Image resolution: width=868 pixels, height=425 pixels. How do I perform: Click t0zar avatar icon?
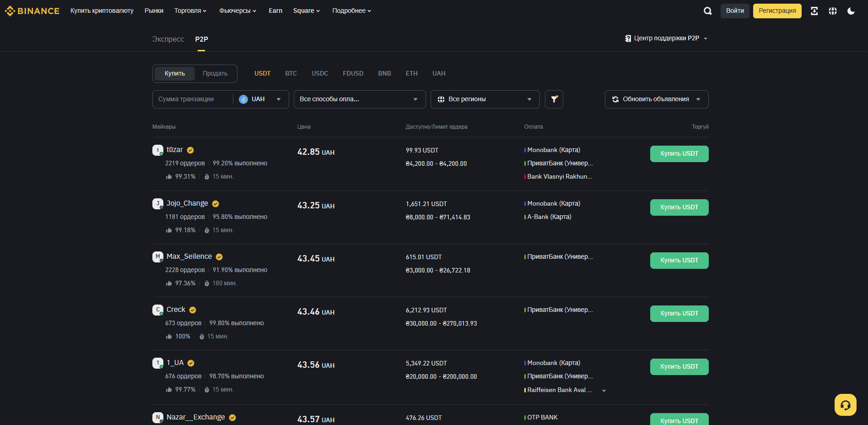158,150
